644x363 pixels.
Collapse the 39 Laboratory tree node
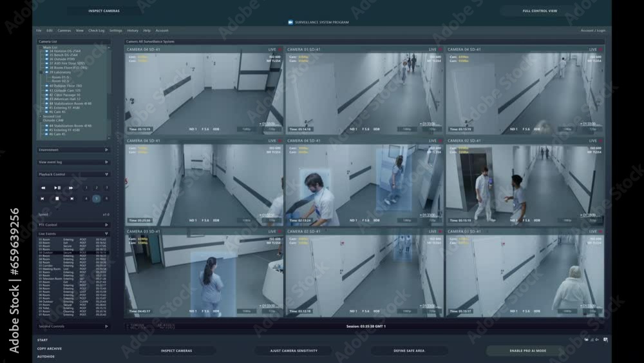[41, 72]
